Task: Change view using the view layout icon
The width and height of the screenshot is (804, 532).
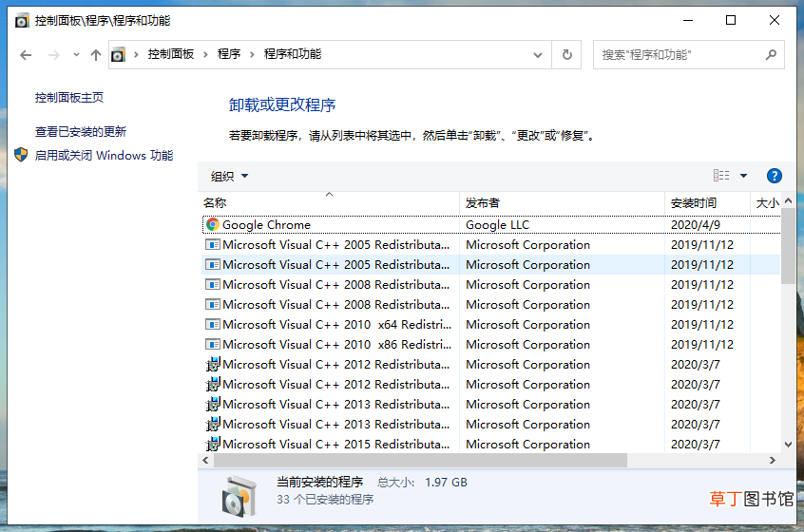Action: (721, 176)
